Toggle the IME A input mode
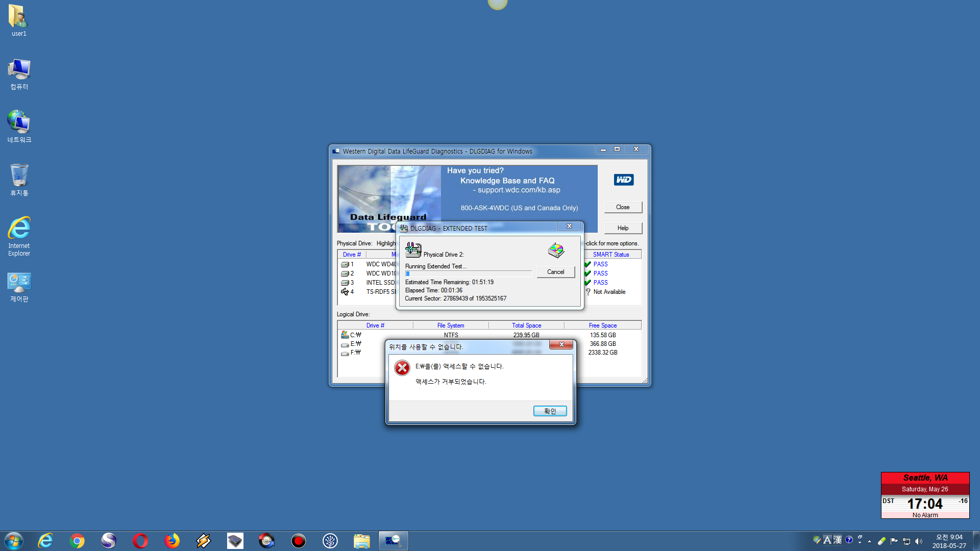This screenshot has width=980, height=551. pos(827,540)
